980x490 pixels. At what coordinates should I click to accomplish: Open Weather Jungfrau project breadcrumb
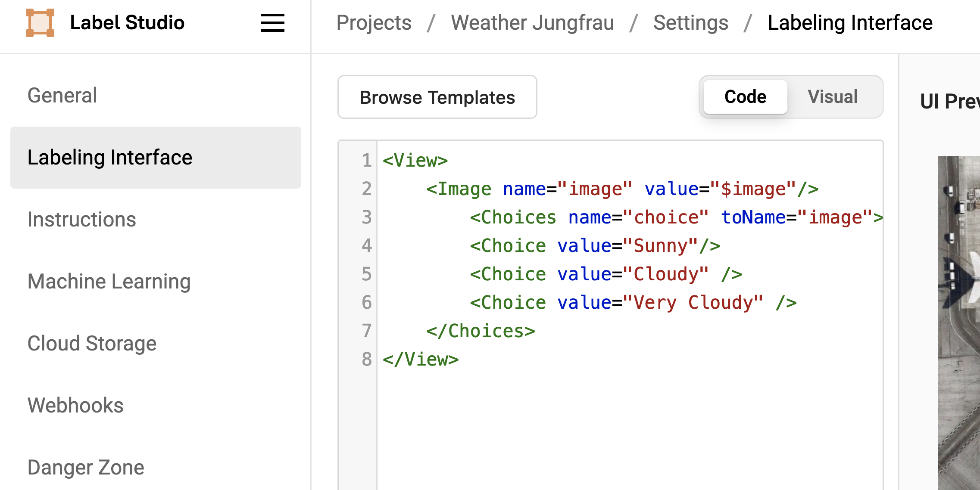tap(532, 23)
